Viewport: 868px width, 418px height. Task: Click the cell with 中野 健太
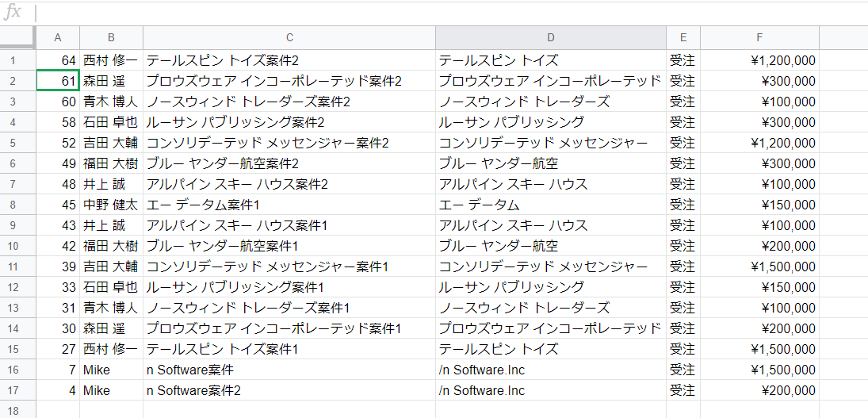tap(111, 205)
